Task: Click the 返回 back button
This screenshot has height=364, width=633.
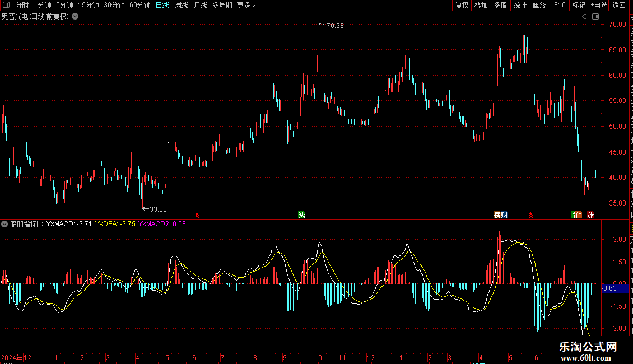Action: pyautogui.click(x=619, y=5)
